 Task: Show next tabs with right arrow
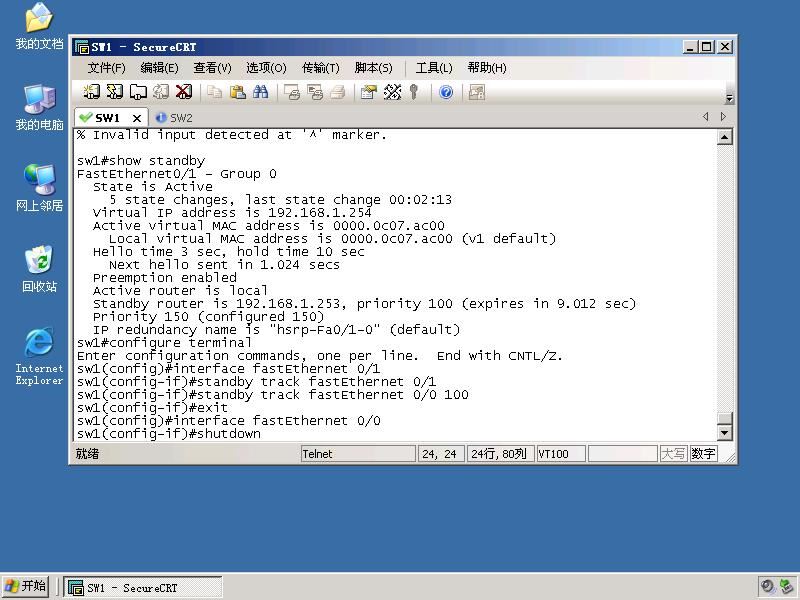(723, 117)
